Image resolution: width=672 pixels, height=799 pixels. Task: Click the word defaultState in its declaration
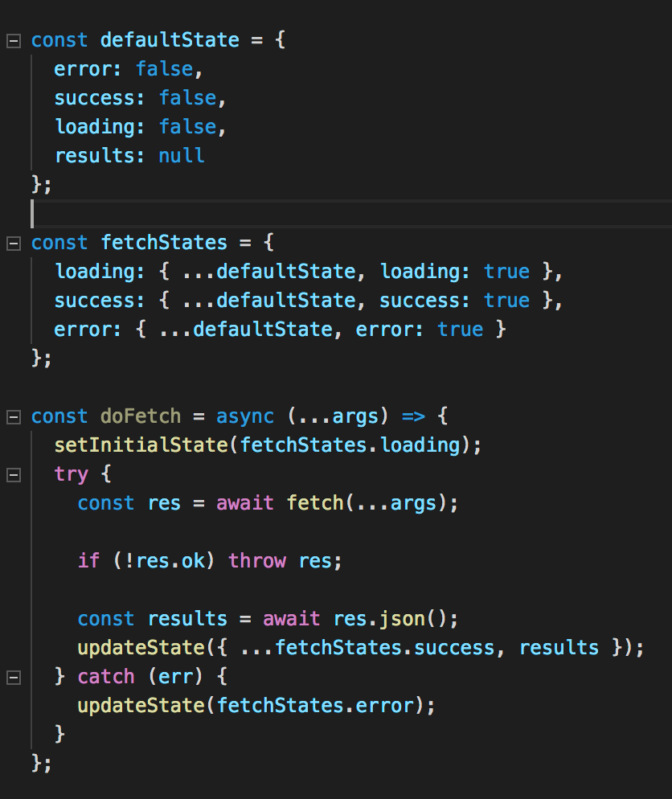pos(169,39)
